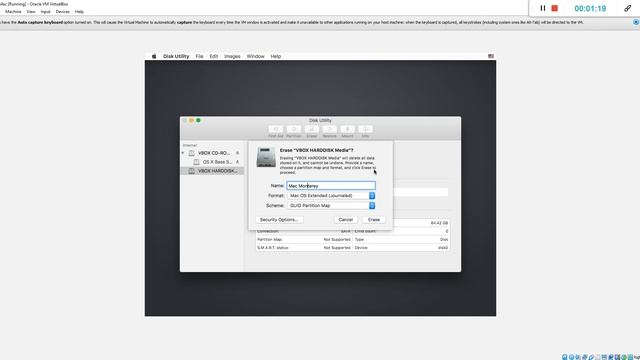Open the Apple menu in the VM
Screen dimensions: 640x360
click(154, 56)
